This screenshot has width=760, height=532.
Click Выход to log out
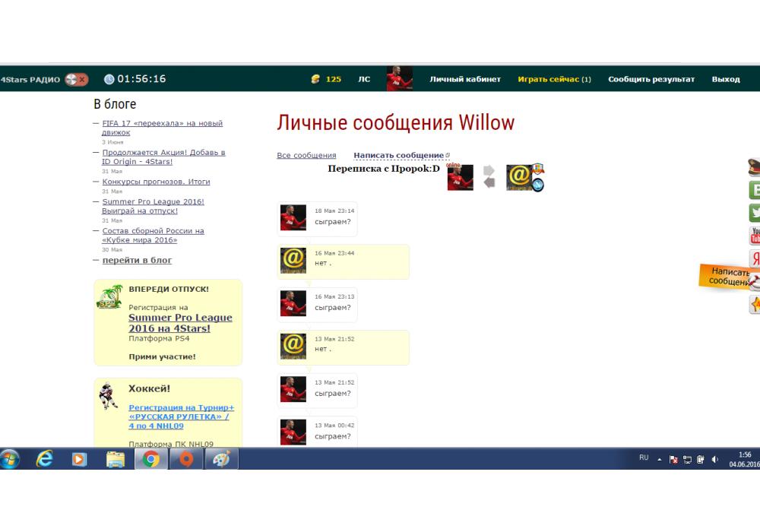(x=726, y=79)
